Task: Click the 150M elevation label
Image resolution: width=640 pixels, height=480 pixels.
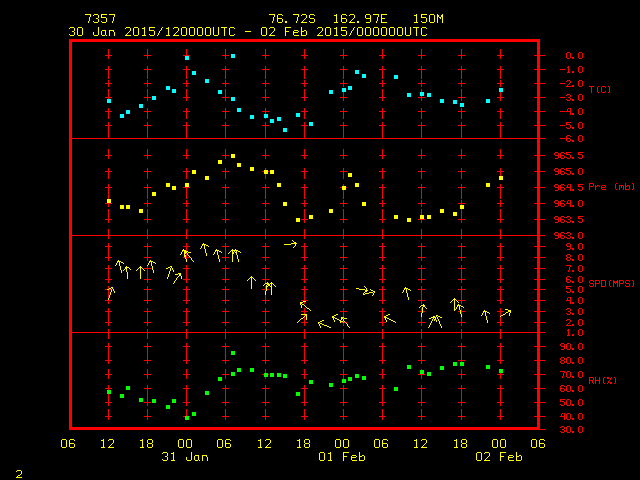Action: [x=428, y=19]
